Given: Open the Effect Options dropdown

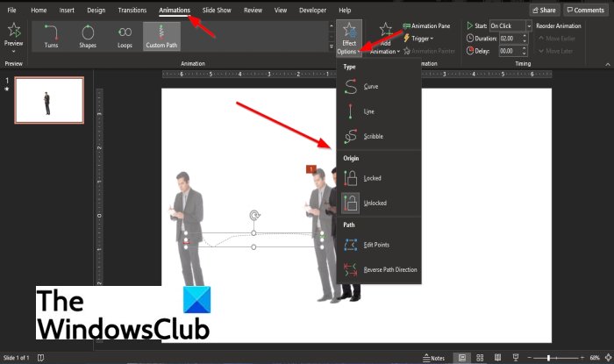Looking at the screenshot, I should point(349,39).
